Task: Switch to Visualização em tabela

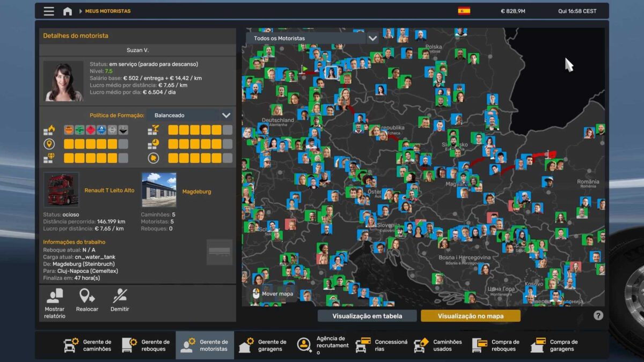Action: click(367, 316)
